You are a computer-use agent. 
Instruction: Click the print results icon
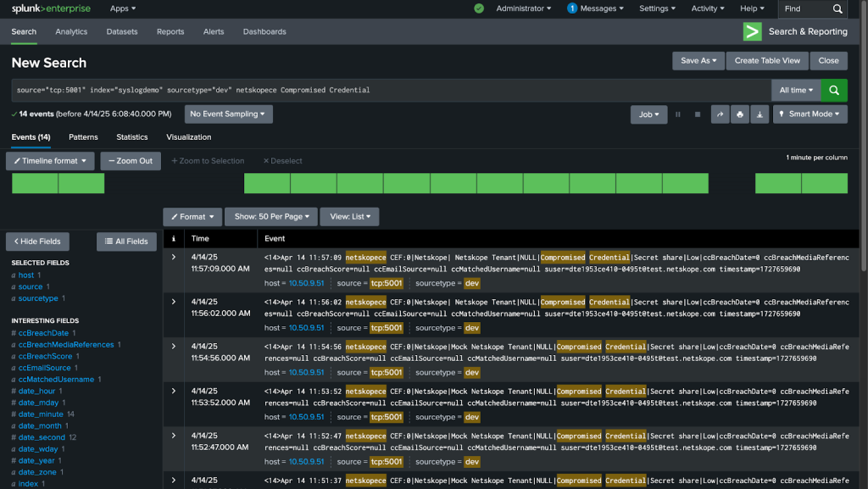[739, 114]
